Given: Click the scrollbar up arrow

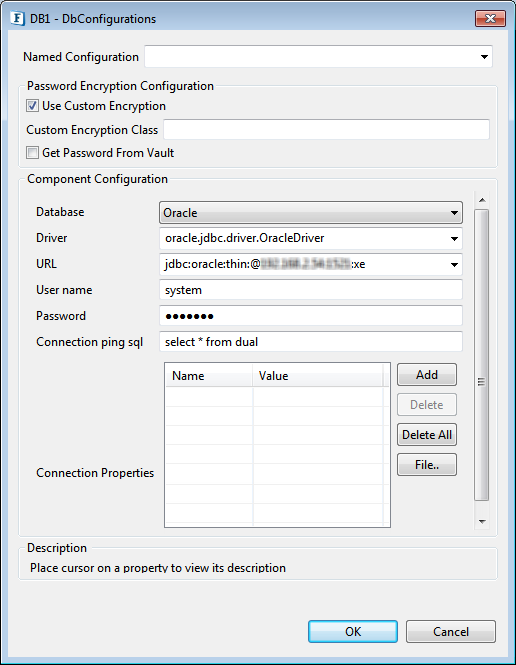Looking at the screenshot, I should pyautogui.click(x=482, y=200).
